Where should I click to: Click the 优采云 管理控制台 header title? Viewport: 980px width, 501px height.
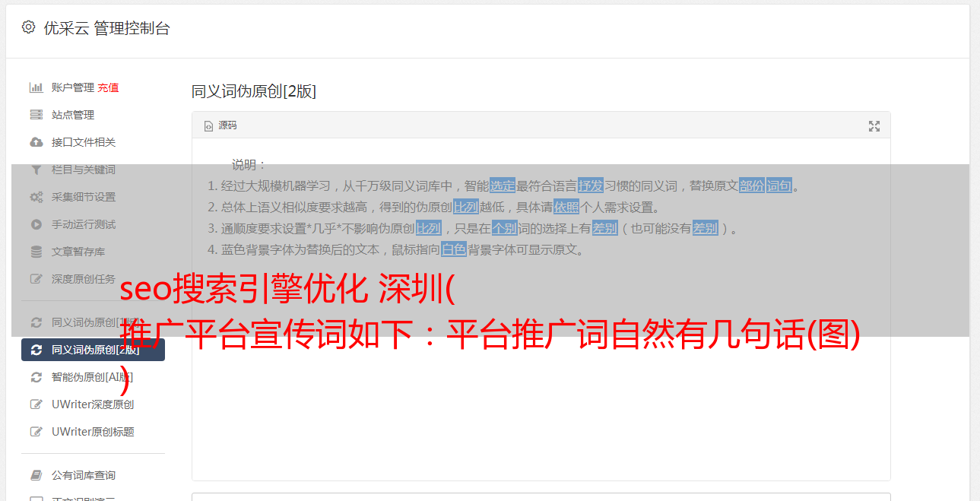click(106, 28)
